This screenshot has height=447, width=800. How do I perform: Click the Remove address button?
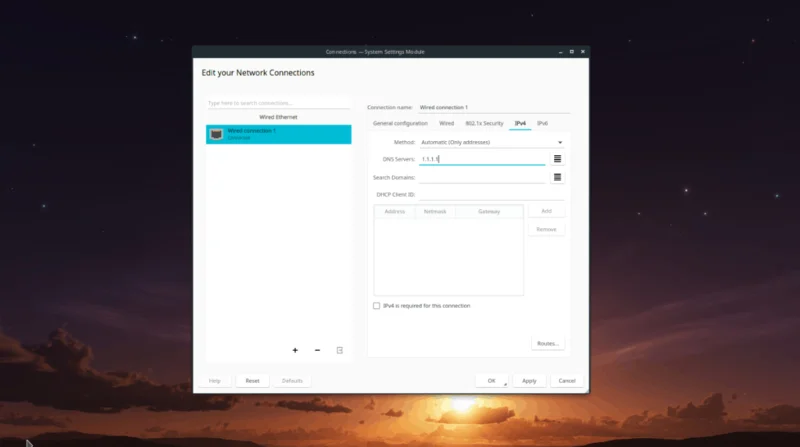click(546, 229)
